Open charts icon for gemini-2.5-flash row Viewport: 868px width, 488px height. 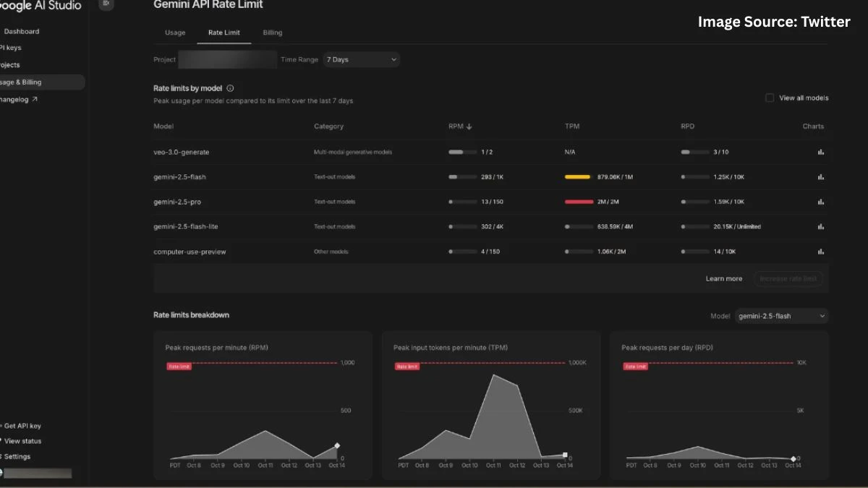click(820, 177)
